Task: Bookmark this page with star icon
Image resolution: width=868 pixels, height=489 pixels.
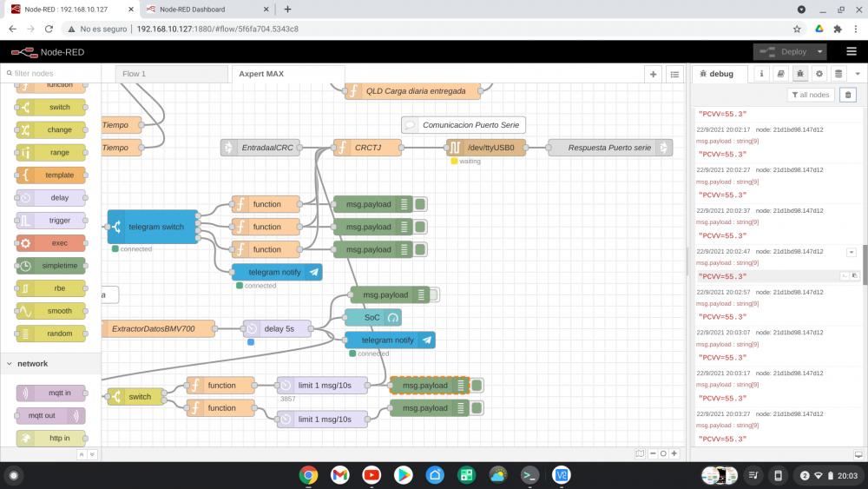Action: (x=797, y=29)
